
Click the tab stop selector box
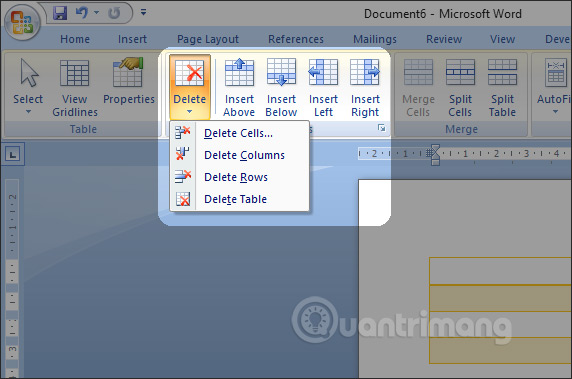click(x=13, y=154)
